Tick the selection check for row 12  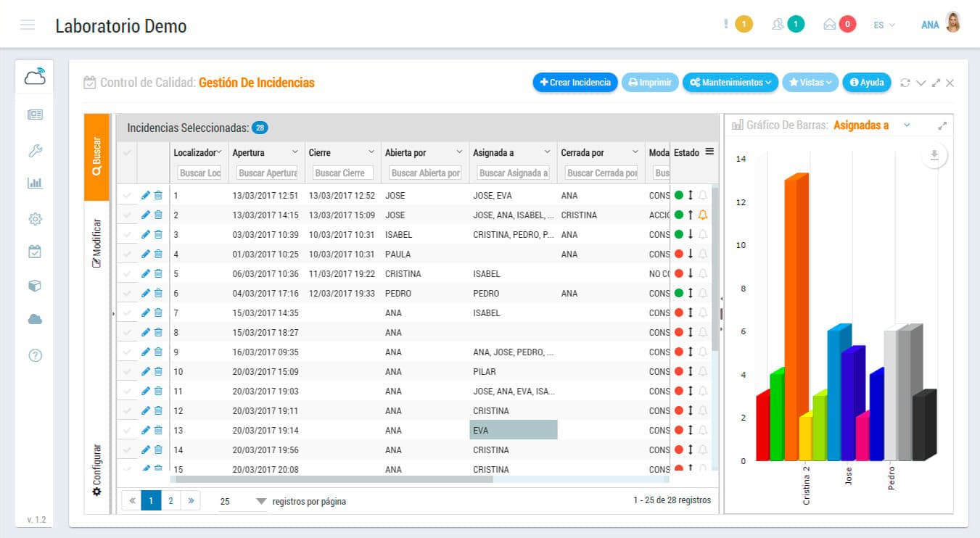[128, 410]
